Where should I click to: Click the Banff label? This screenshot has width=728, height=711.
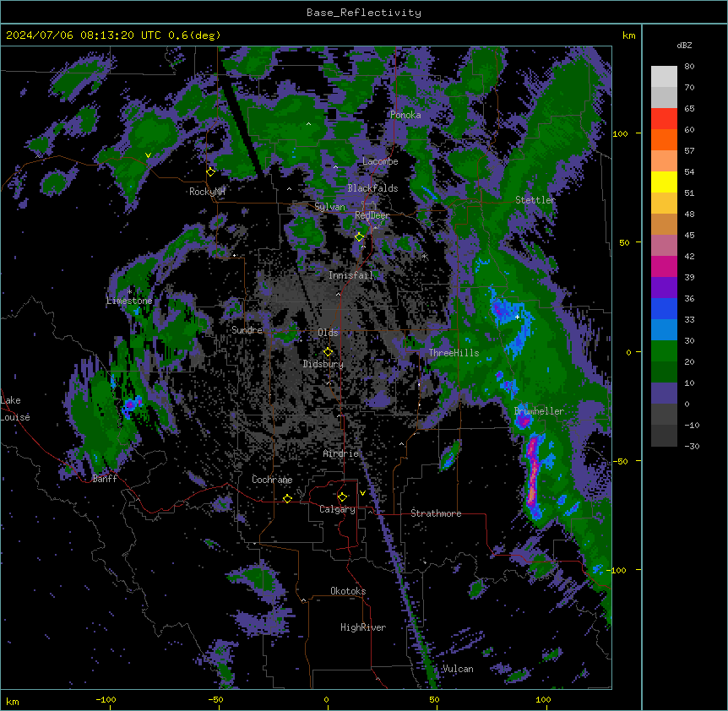tap(105, 479)
